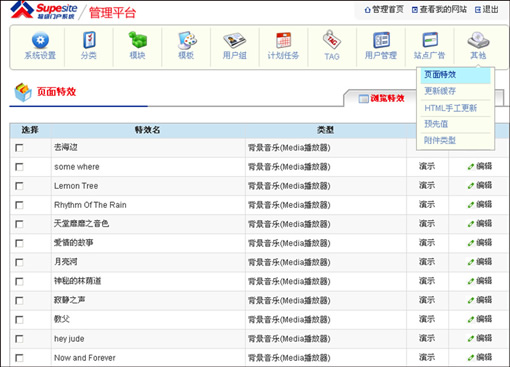
Task: Click 演示 demo link for 月亮河
Action: point(427,262)
